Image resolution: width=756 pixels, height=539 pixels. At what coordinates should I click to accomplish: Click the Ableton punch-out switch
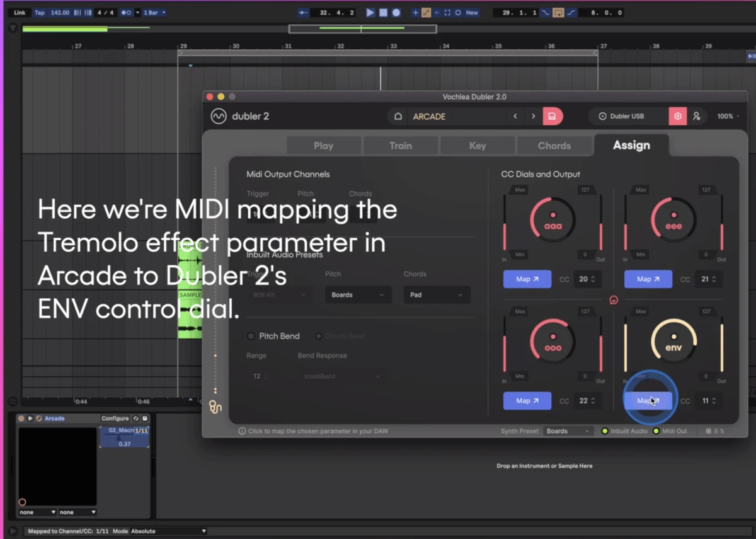570,13
